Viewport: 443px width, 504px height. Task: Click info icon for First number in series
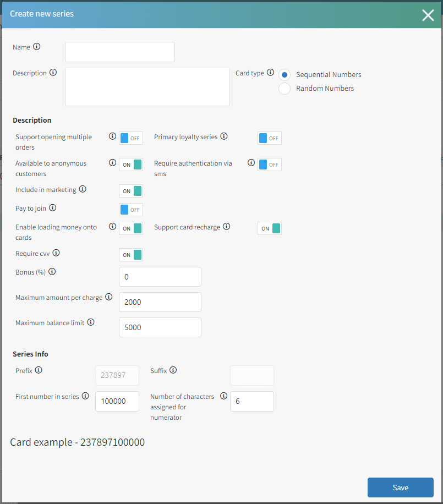click(x=85, y=396)
